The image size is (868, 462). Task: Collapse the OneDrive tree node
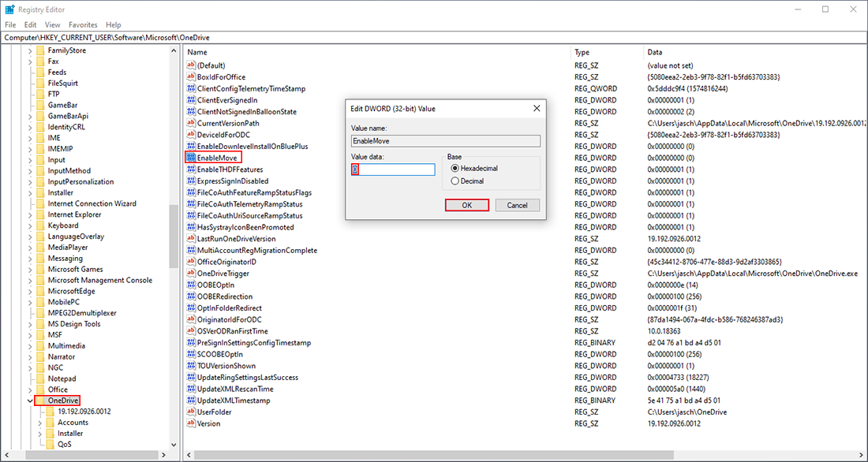[x=30, y=401]
